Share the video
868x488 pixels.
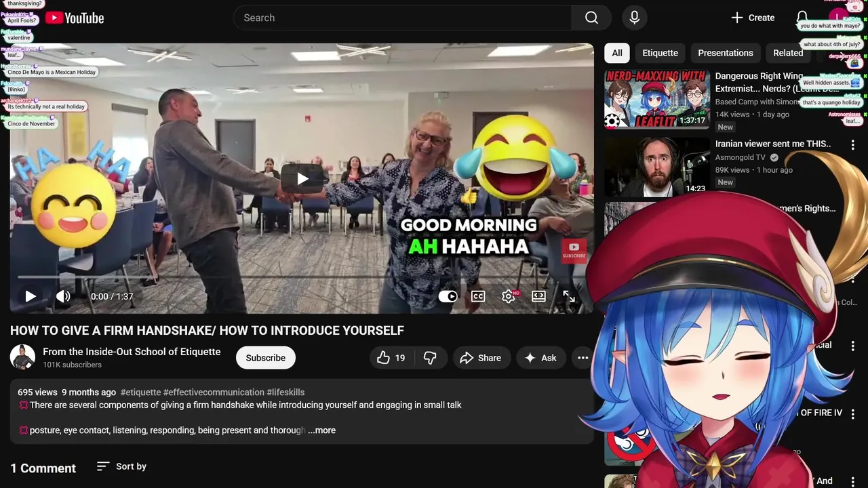(x=480, y=358)
